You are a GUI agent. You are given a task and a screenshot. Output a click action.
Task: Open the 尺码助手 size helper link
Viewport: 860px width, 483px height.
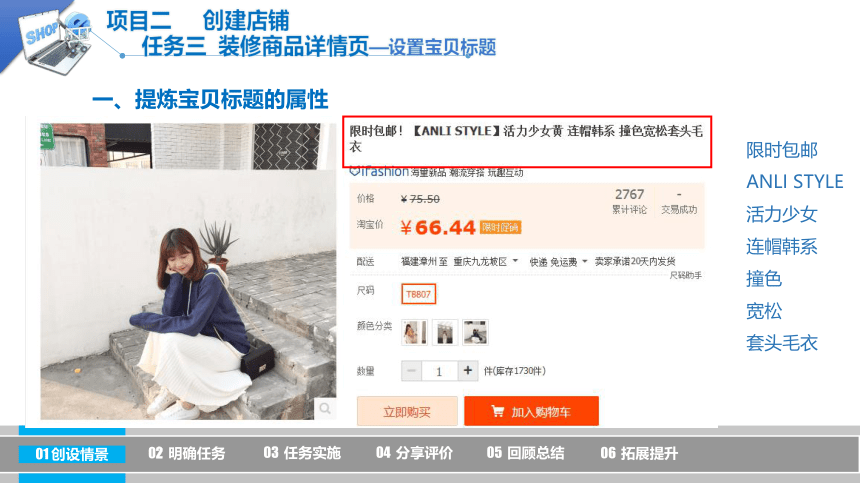tap(686, 275)
